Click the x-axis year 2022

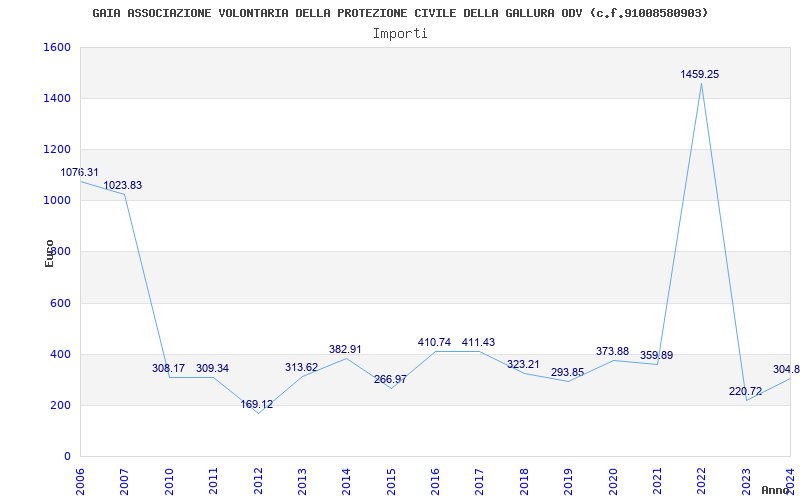coord(702,481)
